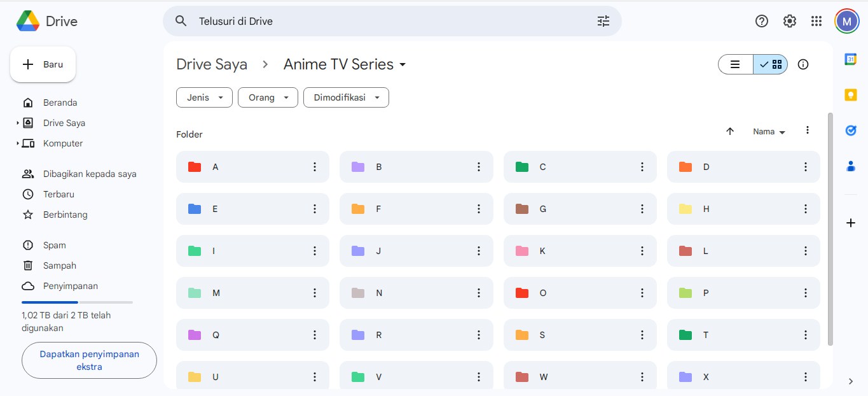Image resolution: width=868 pixels, height=396 pixels.
Task: Open the Google apps grid
Action: pos(816,21)
